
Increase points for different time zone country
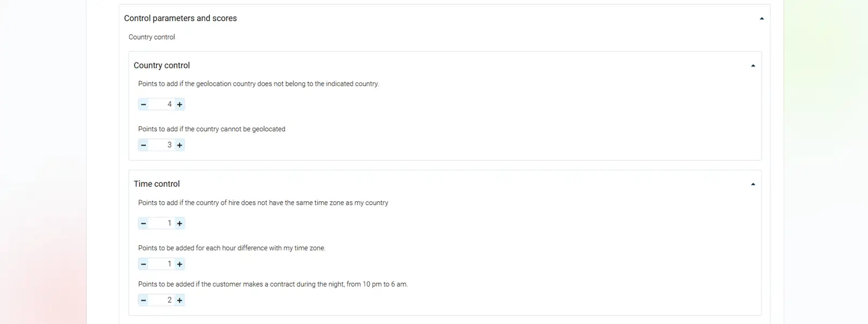click(x=180, y=223)
